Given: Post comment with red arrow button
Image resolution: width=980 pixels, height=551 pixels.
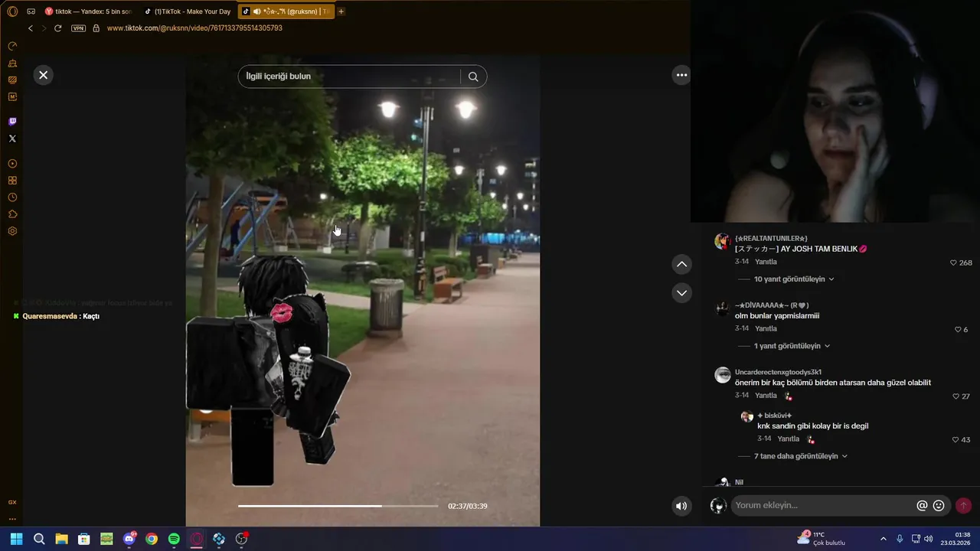Looking at the screenshot, I should tap(963, 505).
